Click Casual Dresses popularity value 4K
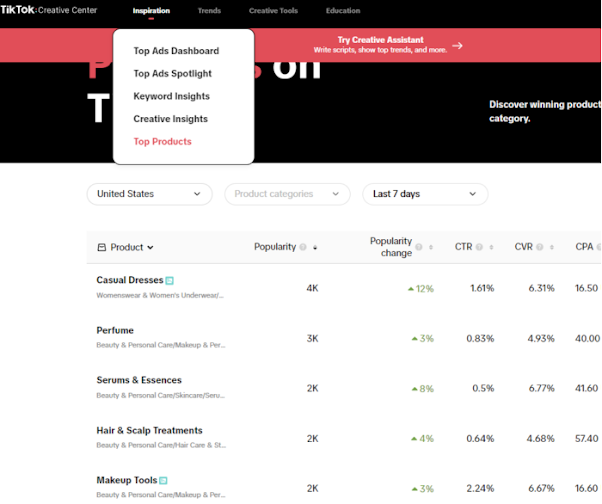602x504 pixels. 312,288
